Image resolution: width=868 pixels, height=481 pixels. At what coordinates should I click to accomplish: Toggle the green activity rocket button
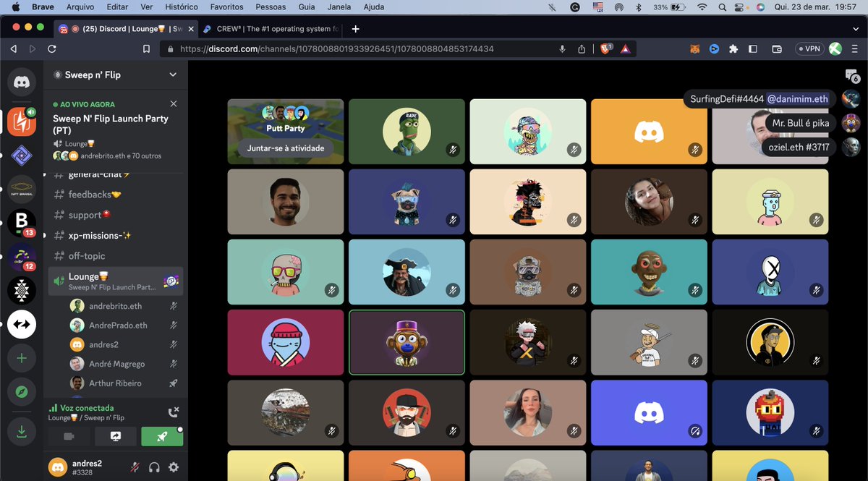pos(162,436)
